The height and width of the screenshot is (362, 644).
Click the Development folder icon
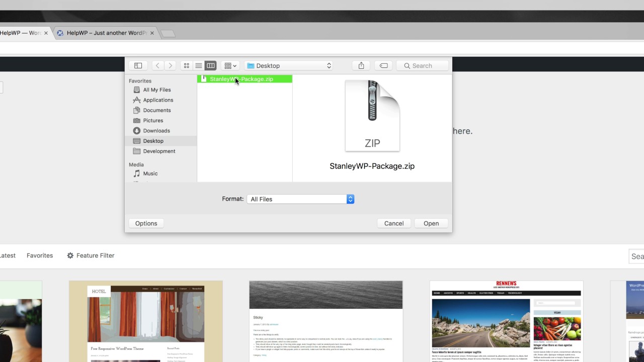tap(137, 151)
